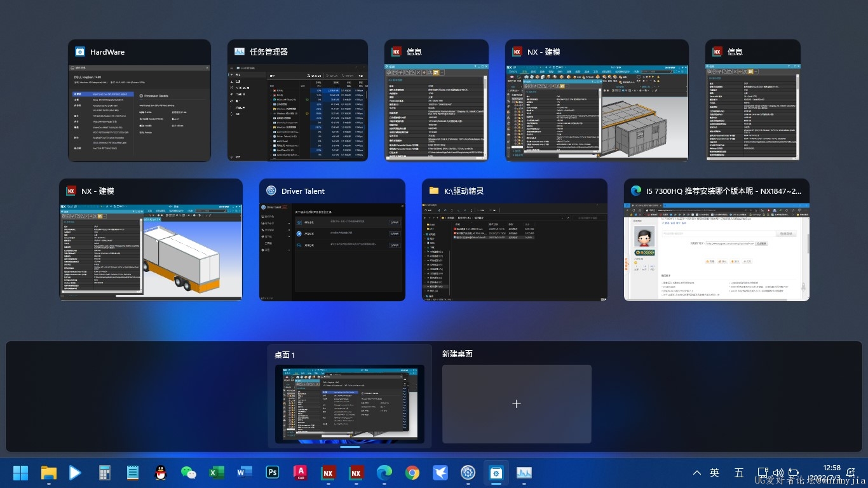Select the 桌面 1 desktop thumbnail
The image size is (868, 488).
pyautogui.click(x=349, y=403)
